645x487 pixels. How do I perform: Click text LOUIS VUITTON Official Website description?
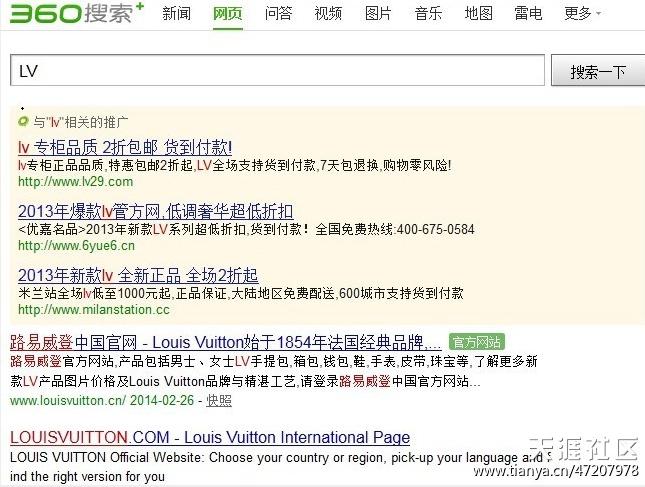(280, 467)
